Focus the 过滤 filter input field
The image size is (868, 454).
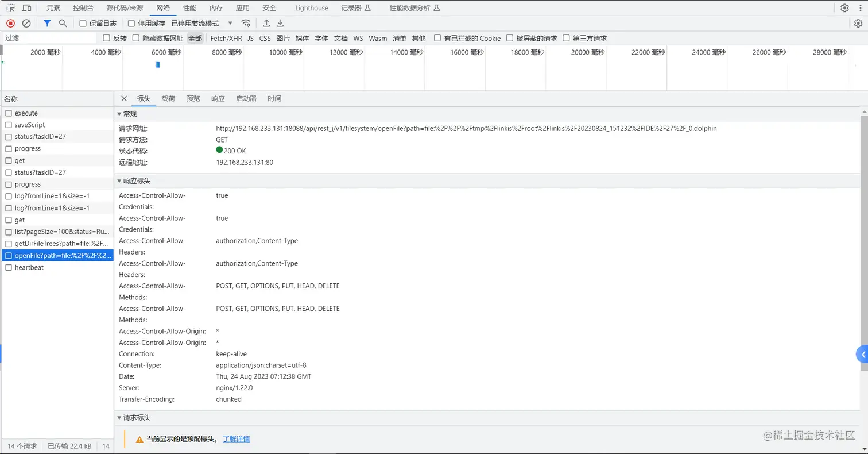[x=49, y=39]
